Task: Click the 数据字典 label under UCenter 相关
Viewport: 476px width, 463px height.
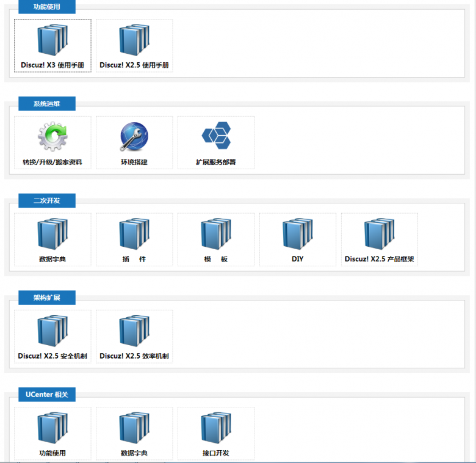Action: (x=134, y=453)
